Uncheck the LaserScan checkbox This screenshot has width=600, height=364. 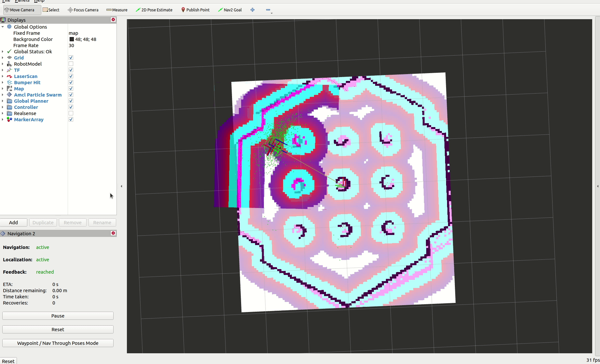(x=71, y=76)
